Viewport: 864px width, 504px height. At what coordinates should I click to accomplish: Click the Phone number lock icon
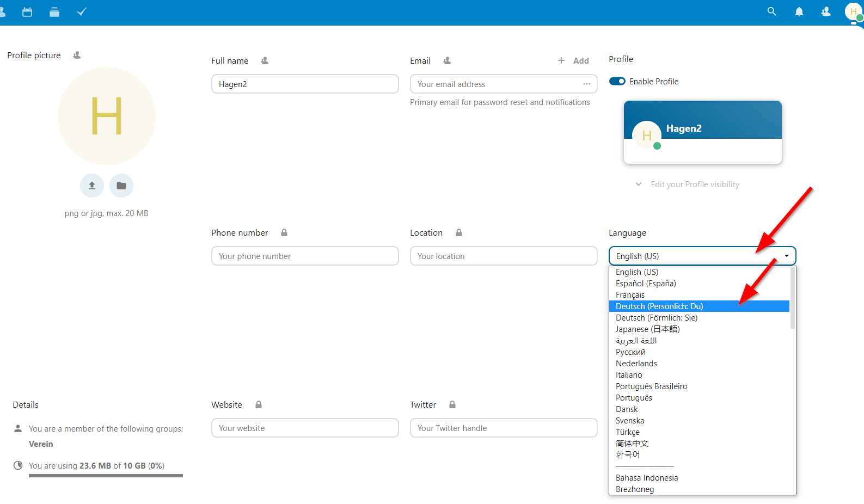284,232
